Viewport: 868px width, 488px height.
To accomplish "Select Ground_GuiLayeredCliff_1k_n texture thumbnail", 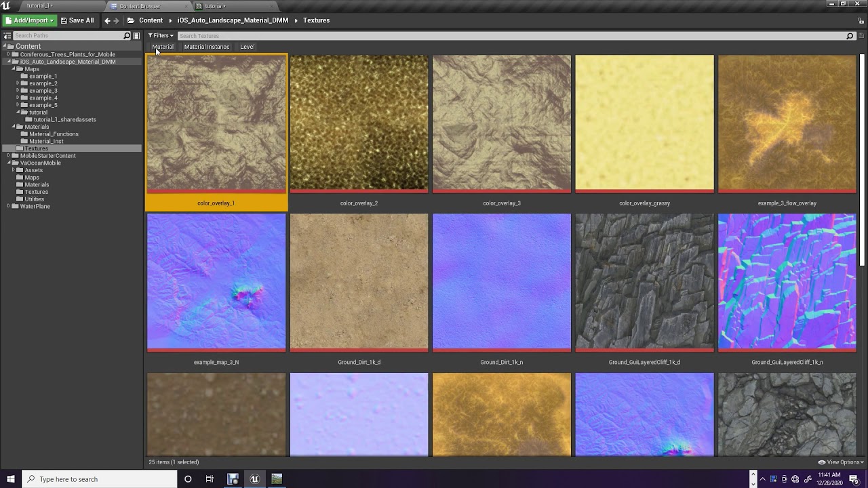I will [x=787, y=282].
